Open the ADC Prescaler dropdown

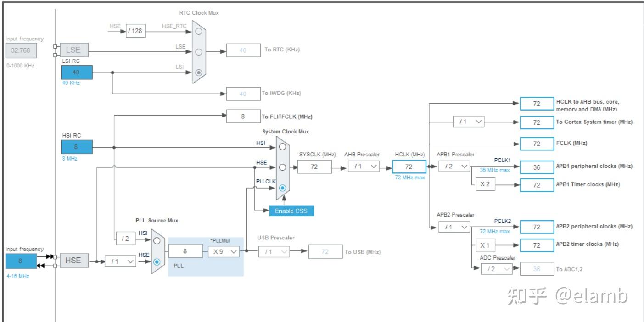497,269
